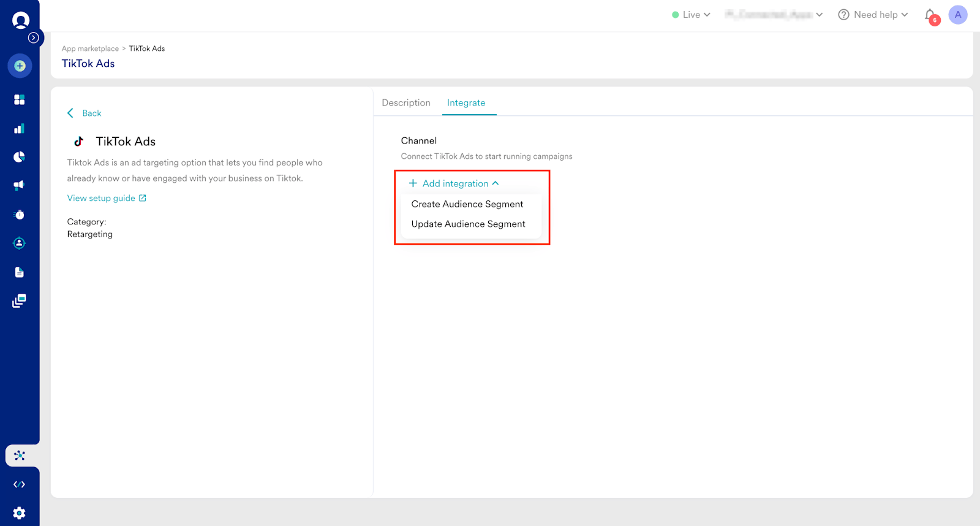Click the help question mark icon
The image size is (980, 526).
pyautogui.click(x=843, y=15)
